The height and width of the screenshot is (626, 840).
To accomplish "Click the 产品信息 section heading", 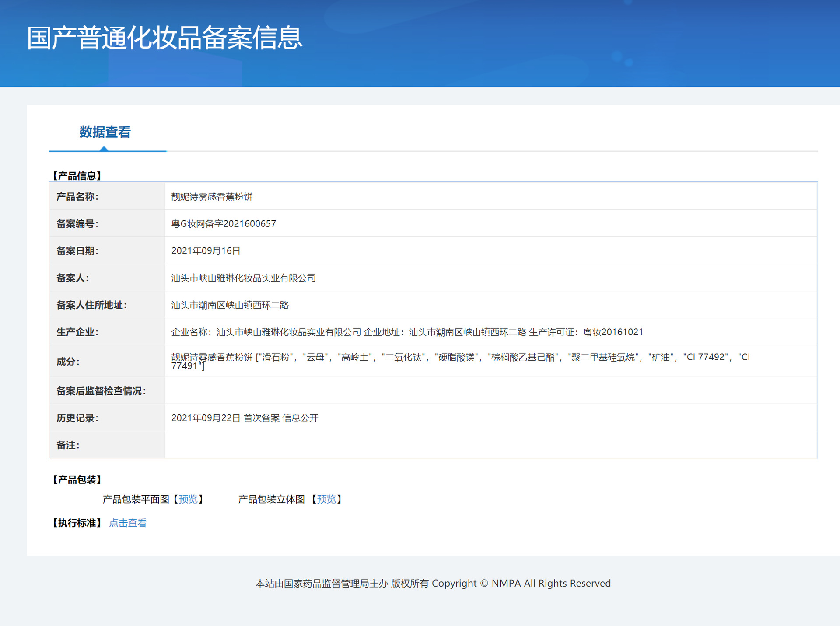I will 77,176.
